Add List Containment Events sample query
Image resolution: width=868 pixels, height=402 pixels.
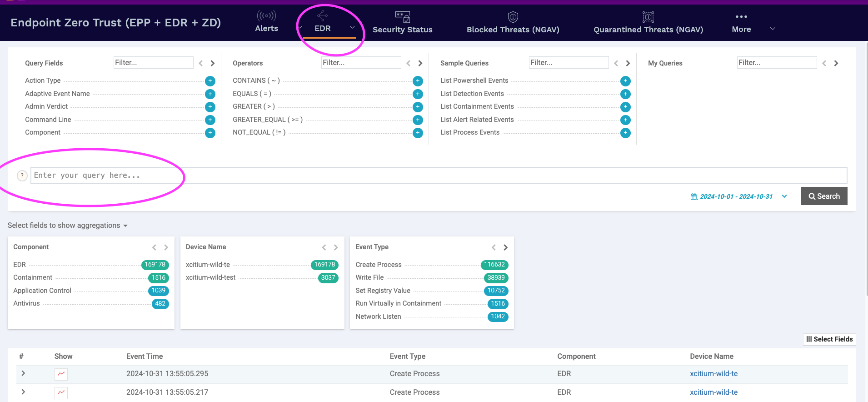click(x=625, y=107)
